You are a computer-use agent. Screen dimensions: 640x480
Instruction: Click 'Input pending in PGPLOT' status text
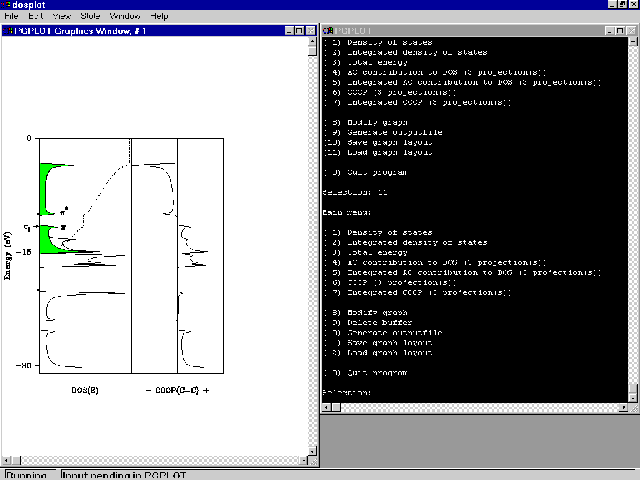124,475
